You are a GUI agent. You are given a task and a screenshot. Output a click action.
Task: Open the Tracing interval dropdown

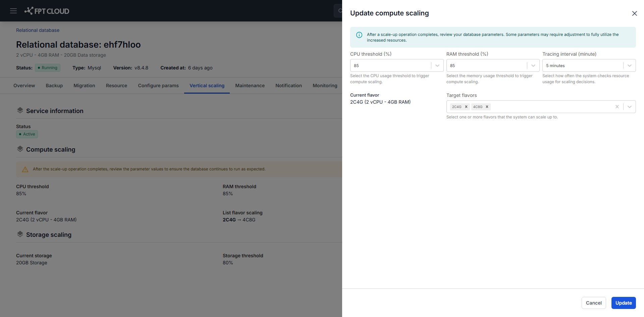[x=589, y=65]
